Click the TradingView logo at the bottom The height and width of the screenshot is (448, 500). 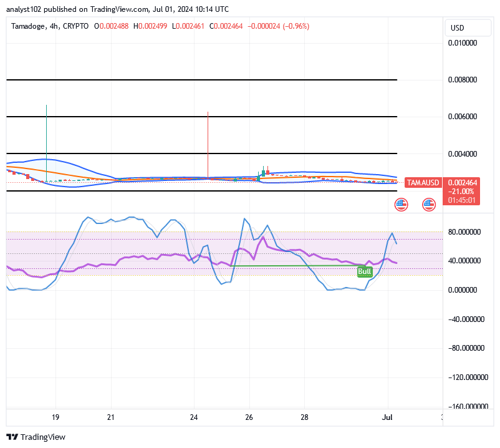pyautogui.click(x=36, y=437)
